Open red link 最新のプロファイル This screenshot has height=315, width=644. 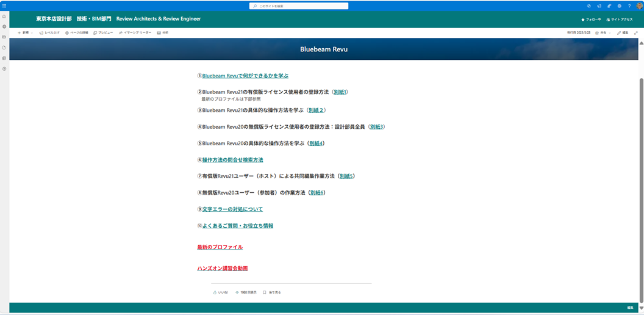coord(220,247)
